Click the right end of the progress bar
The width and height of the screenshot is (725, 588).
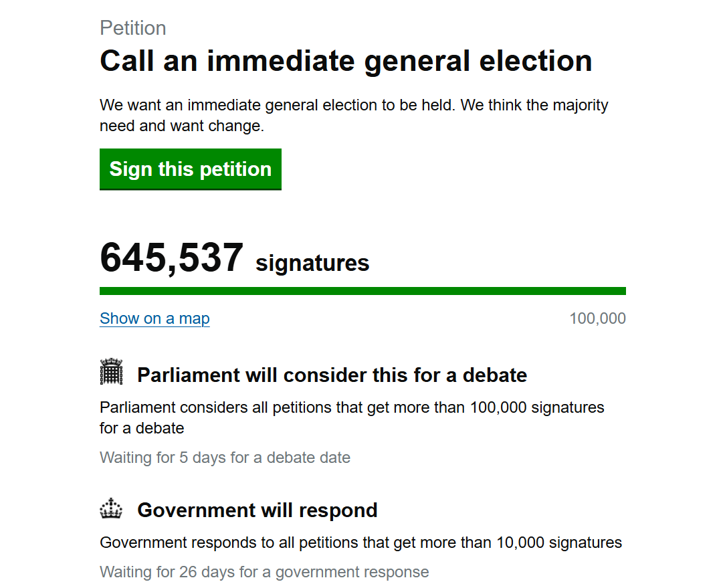click(623, 291)
